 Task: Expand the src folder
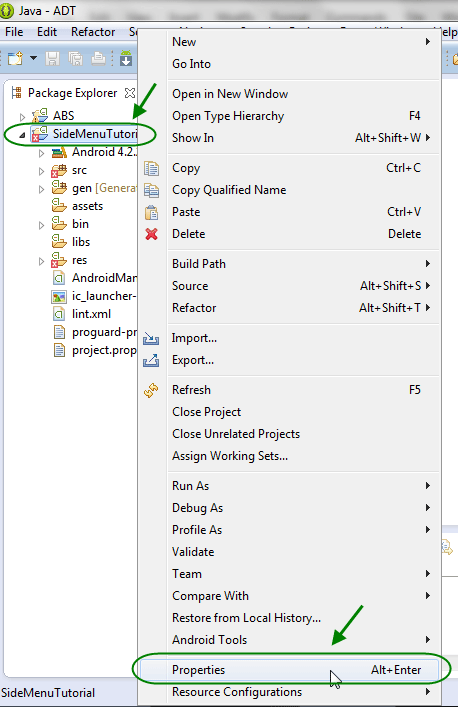[x=41, y=171]
